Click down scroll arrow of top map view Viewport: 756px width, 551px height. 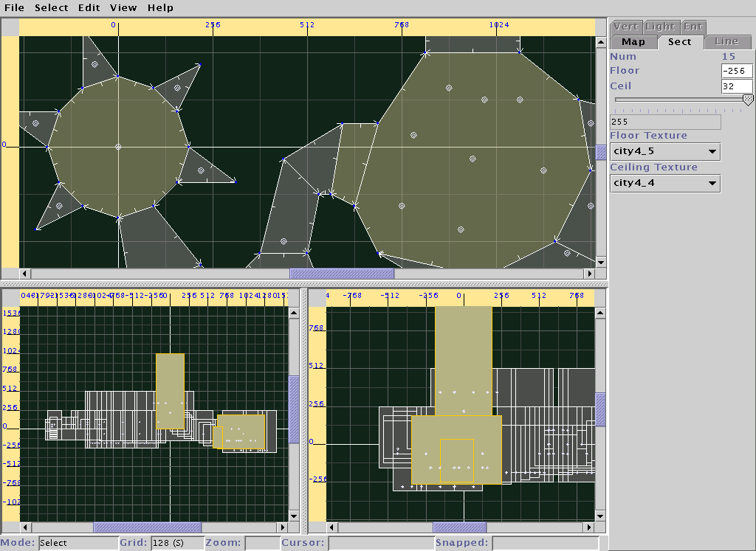click(x=601, y=263)
